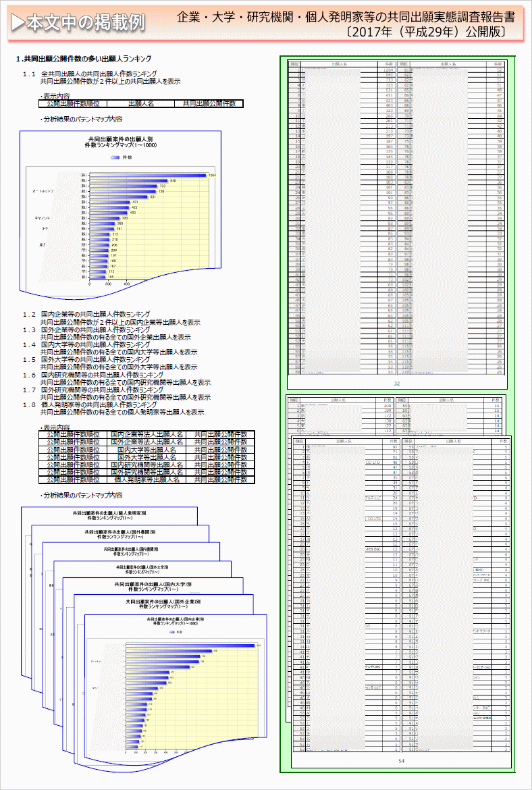Click the 個人発明家等出願人名 table cell
Screen dimensions: 532x790
(147, 479)
